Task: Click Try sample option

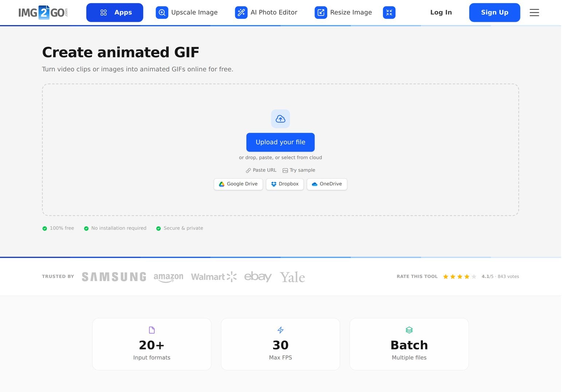Action: coord(299,170)
